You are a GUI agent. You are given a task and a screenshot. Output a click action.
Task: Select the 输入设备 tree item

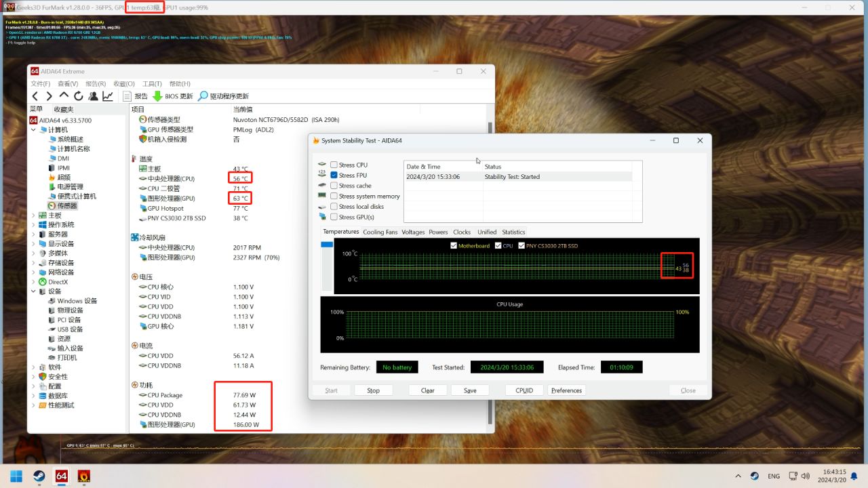66,348
